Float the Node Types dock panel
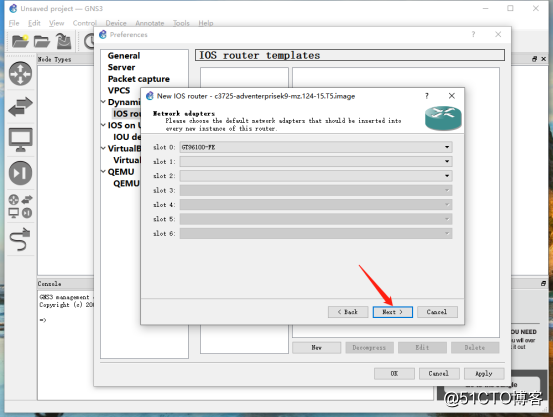 [x=535, y=59]
